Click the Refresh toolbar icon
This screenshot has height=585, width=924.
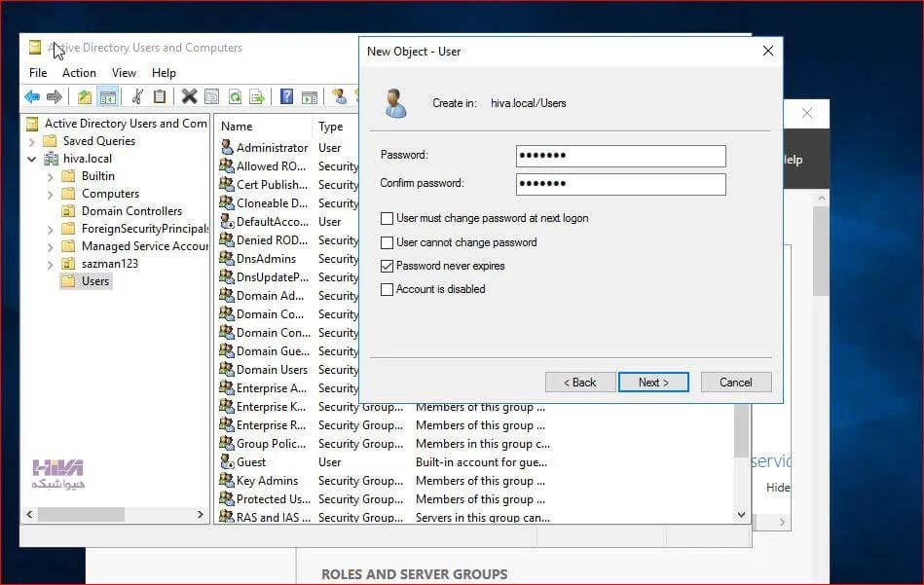coord(235,96)
